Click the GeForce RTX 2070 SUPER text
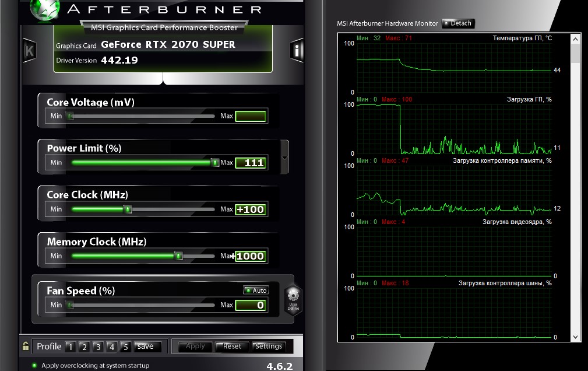Screen dimensions: 588x371 coord(168,44)
